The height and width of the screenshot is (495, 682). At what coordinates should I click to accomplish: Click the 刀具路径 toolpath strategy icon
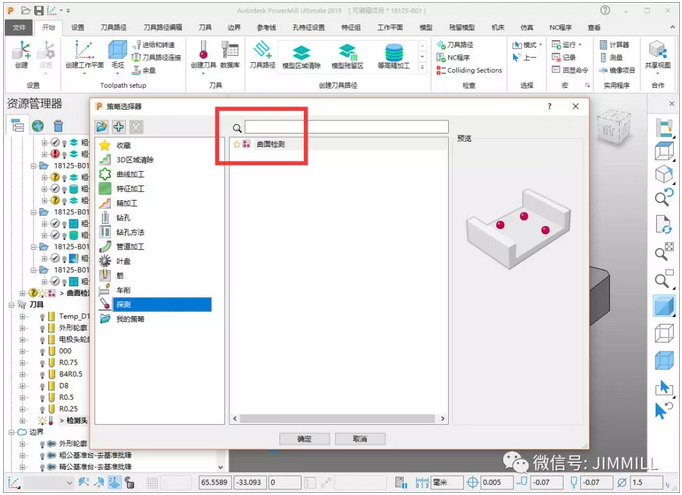coord(262,54)
